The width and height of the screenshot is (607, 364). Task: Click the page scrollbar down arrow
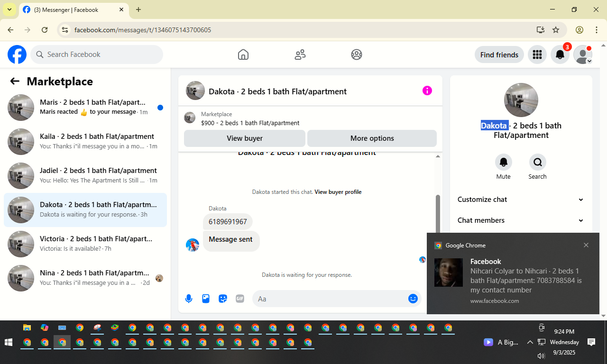click(603, 316)
